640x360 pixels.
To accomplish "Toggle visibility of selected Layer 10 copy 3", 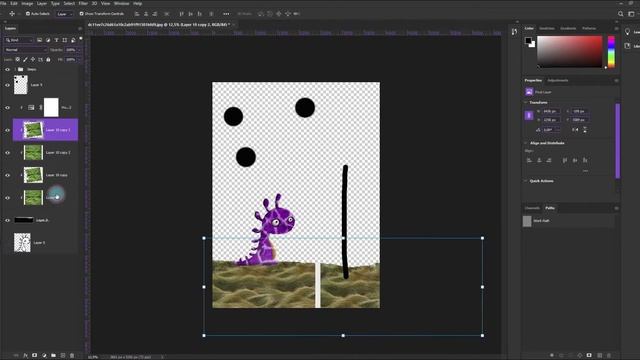I will [x=7, y=130].
